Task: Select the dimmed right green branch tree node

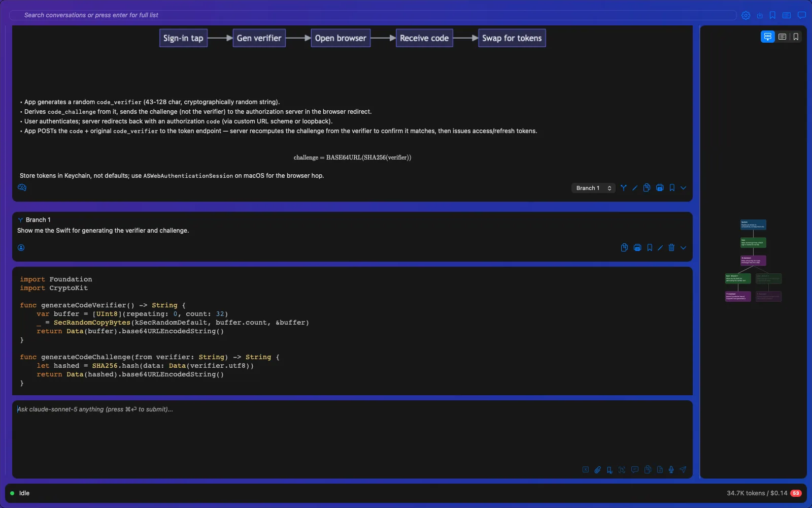Action: (x=768, y=278)
